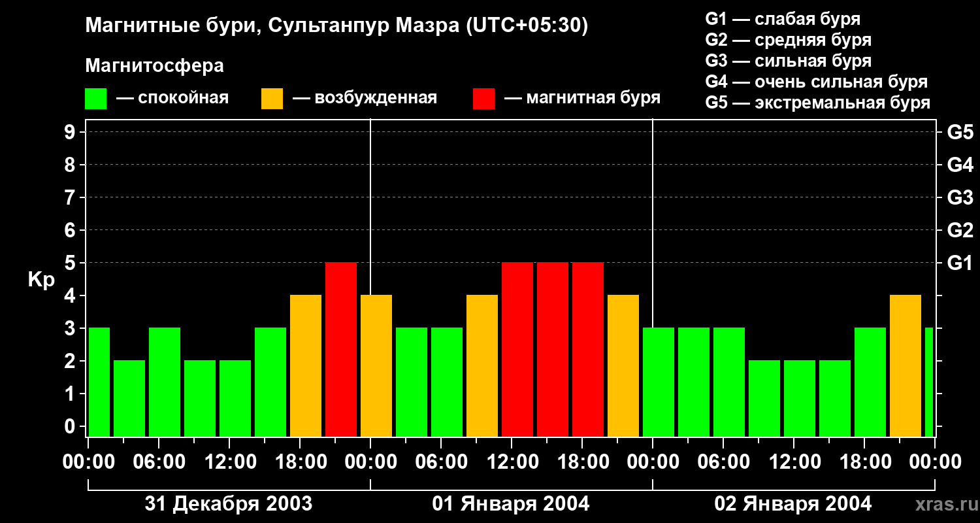The height and width of the screenshot is (523, 980).
Task: Click the red bar spanning 18:00 on 01 Января 2004
Action: (x=588, y=350)
